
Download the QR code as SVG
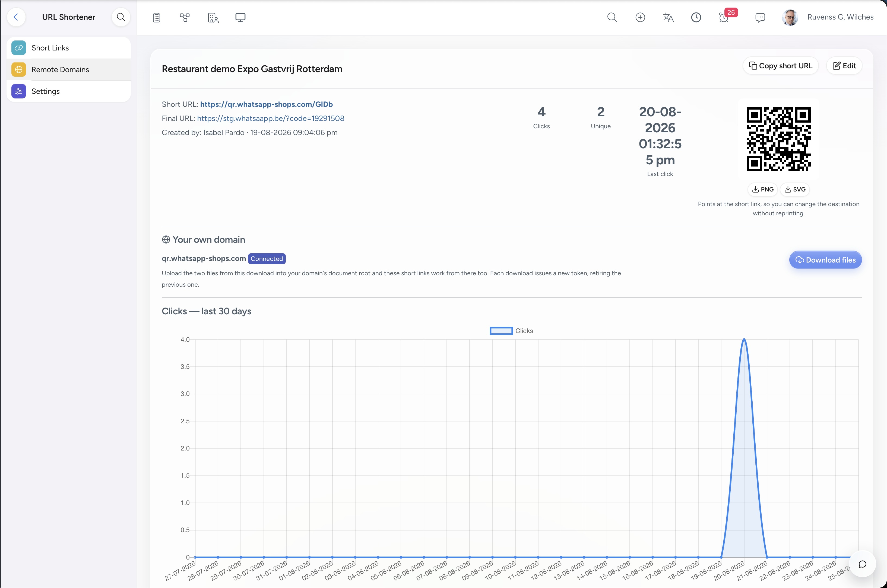(x=795, y=189)
